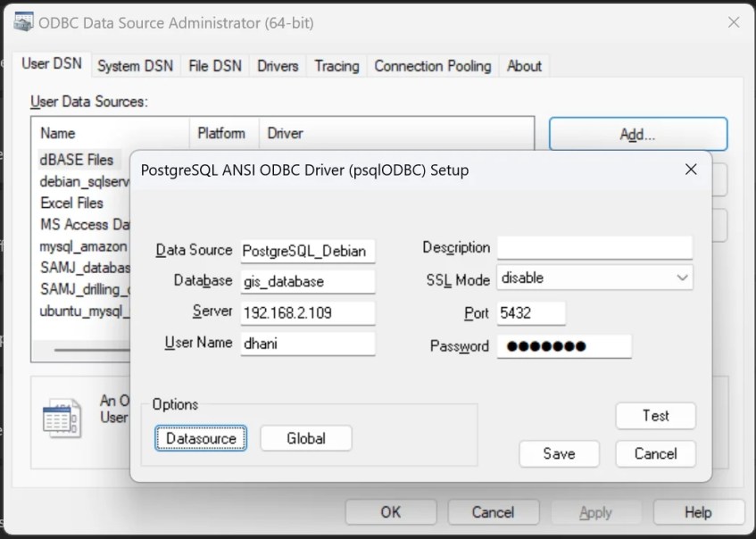Click the empty Description field
The height and width of the screenshot is (539, 756).
[x=594, y=247]
